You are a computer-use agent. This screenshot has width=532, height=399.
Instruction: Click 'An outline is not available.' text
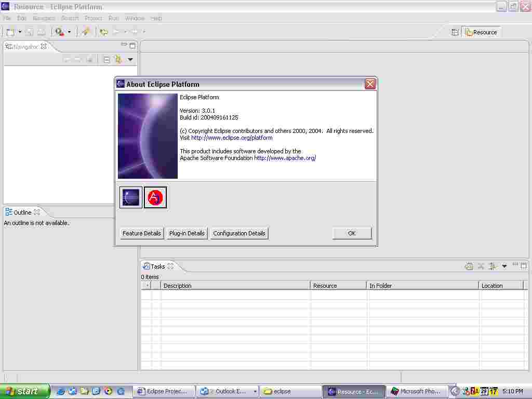tap(36, 223)
